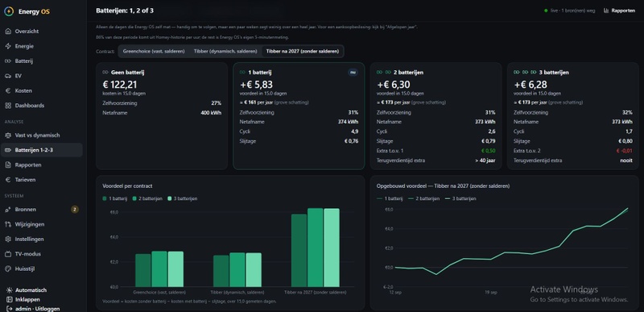Click the Inklappen sidebar collapse icon
The image size is (644, 312).
[9, 299]
